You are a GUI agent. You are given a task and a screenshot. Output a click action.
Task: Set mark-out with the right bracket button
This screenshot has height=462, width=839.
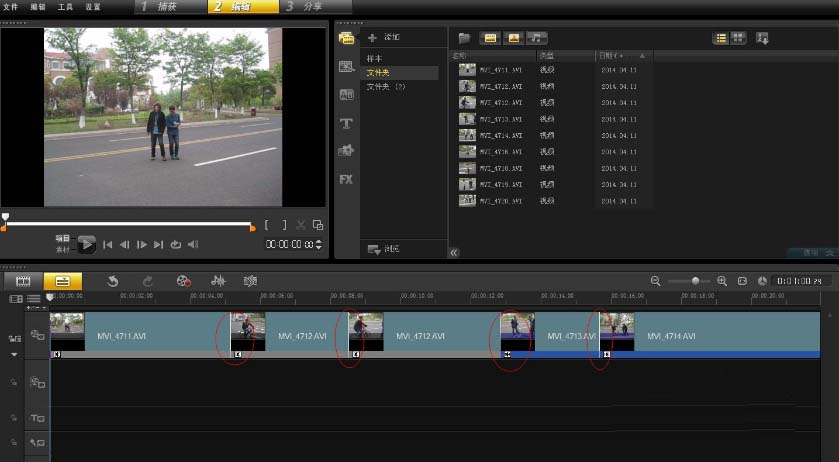(x=284, y=225)
